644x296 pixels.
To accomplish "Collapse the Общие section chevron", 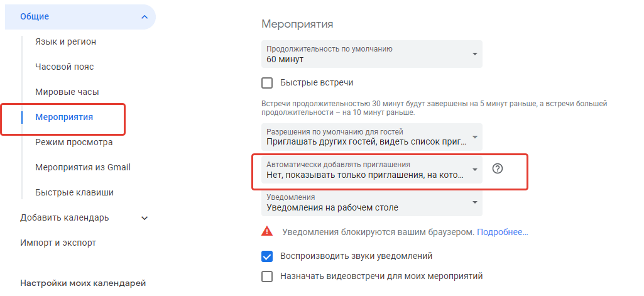I will 145,16.
